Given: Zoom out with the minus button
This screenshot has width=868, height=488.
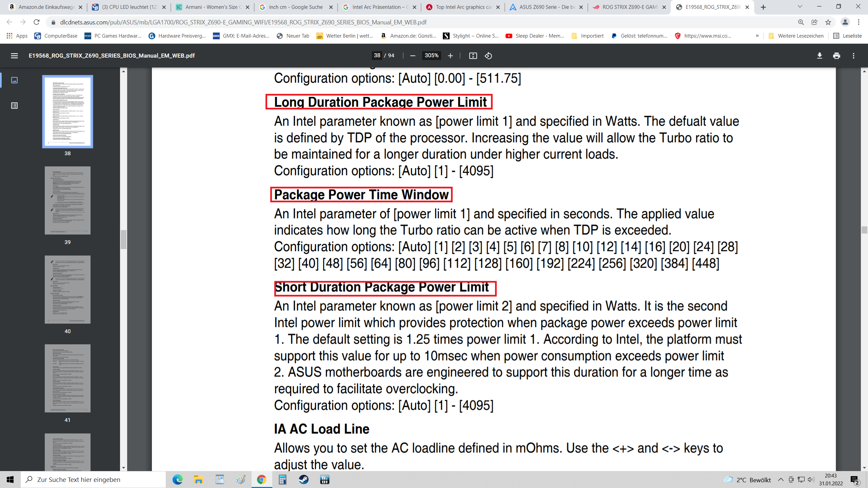Looking at the screenshot, I should [x=413, y=56].
